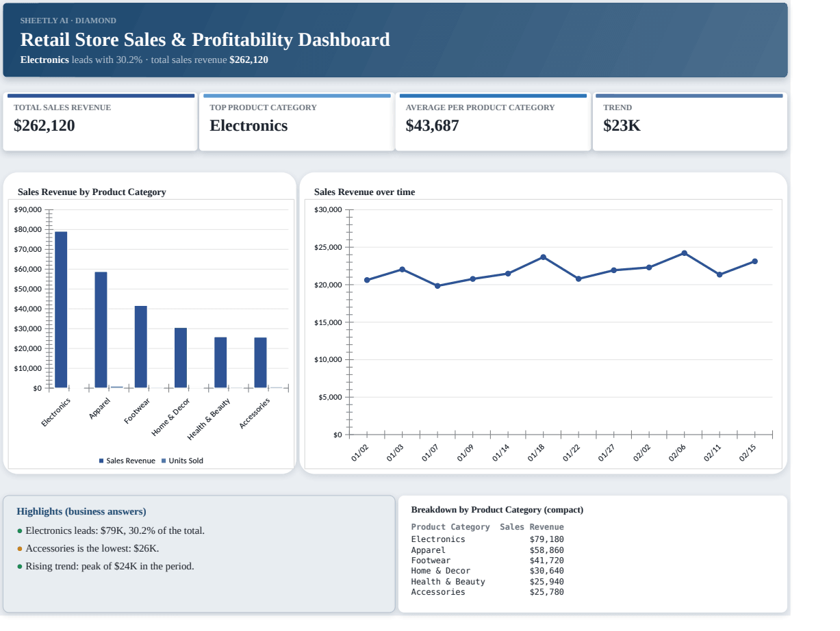Click the '$43,687' average value
The height and width of the screenshot is (631, 840).
432,125
